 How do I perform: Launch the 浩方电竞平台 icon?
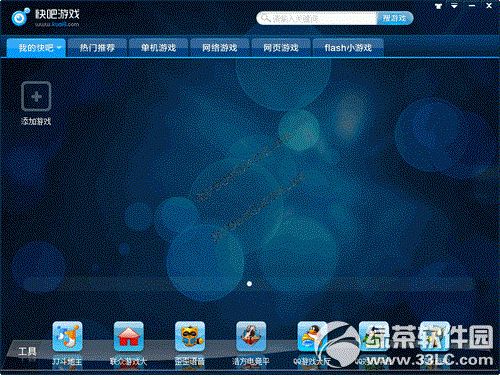(251, 336)
